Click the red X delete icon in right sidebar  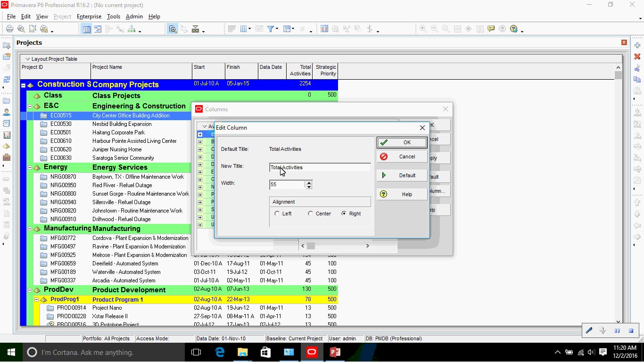point(637,57)
